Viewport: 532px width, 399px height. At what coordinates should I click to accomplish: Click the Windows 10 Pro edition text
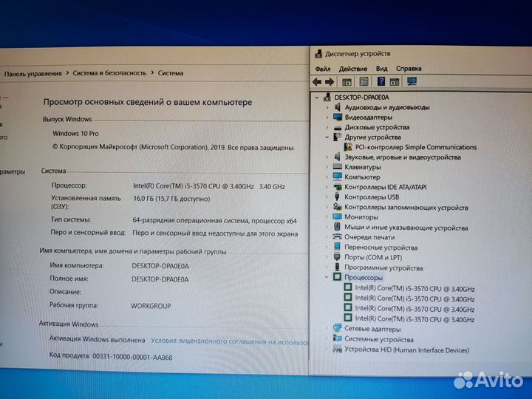75,134
